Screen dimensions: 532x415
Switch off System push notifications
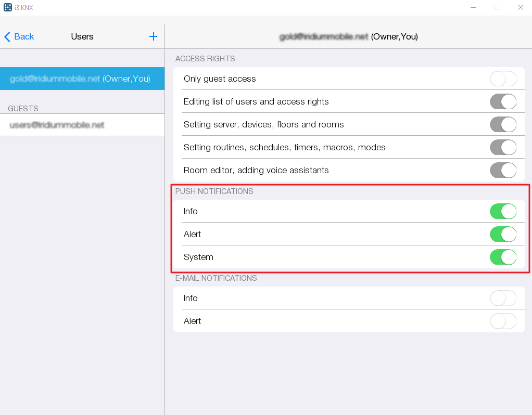click(x=503, y=257)
